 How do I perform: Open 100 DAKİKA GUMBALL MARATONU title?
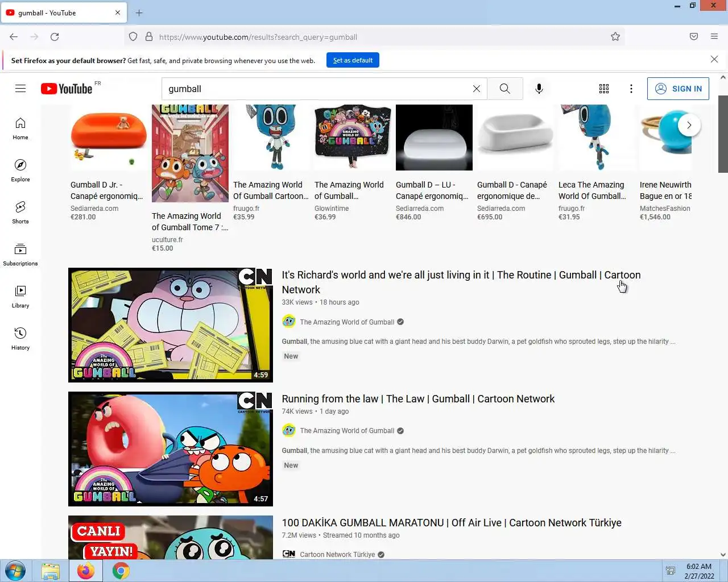click(x=452, y=523)
